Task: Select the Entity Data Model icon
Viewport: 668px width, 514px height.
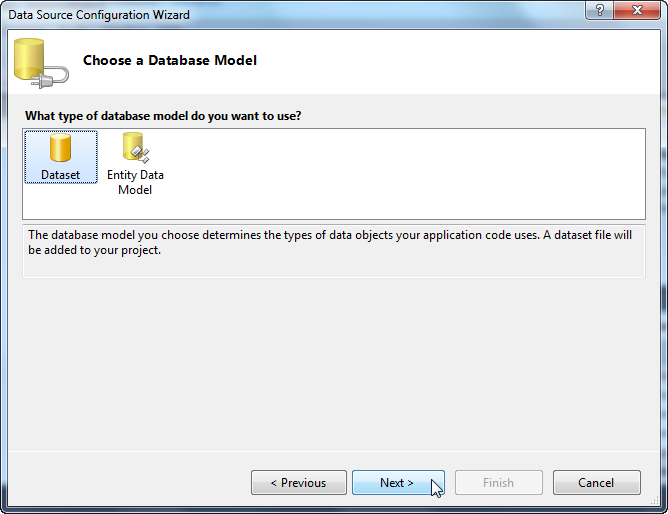Action: click(x=136, y=147)
